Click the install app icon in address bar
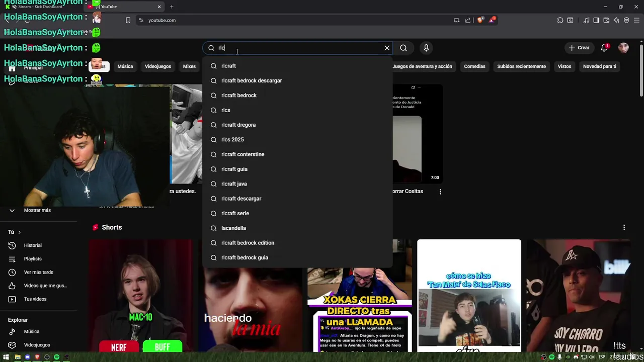 [x=456, y=20]
